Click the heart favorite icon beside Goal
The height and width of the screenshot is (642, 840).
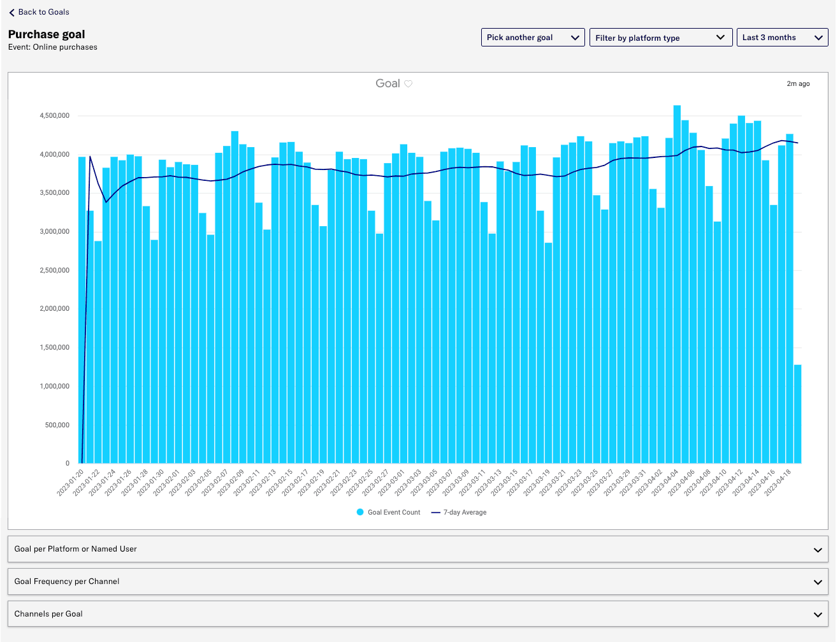pyautogui.click(x=409, y=83)
